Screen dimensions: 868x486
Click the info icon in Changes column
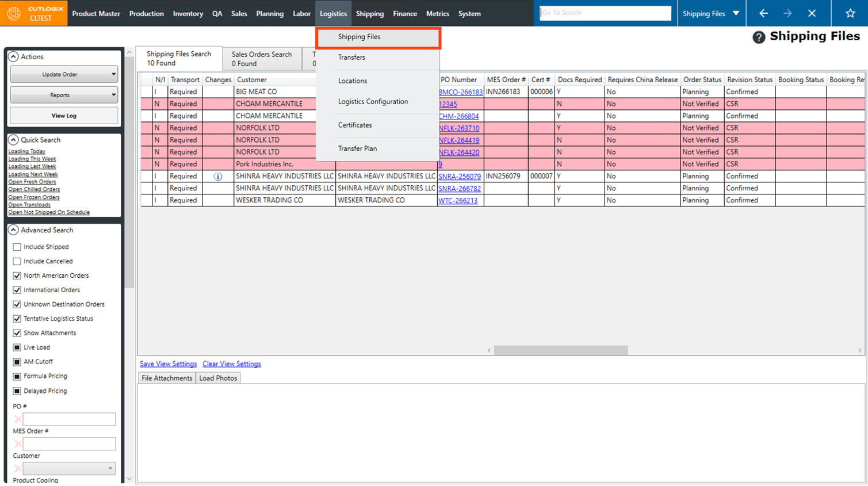click(218, 177)
